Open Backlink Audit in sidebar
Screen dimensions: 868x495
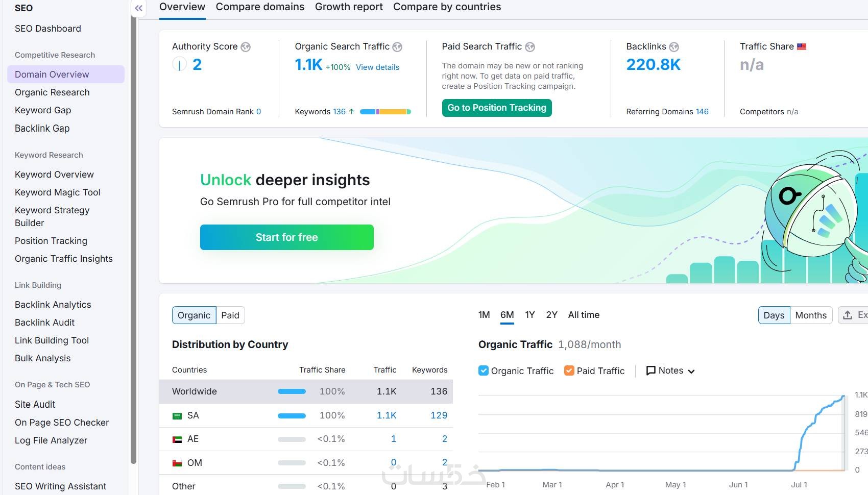[45, 323]
